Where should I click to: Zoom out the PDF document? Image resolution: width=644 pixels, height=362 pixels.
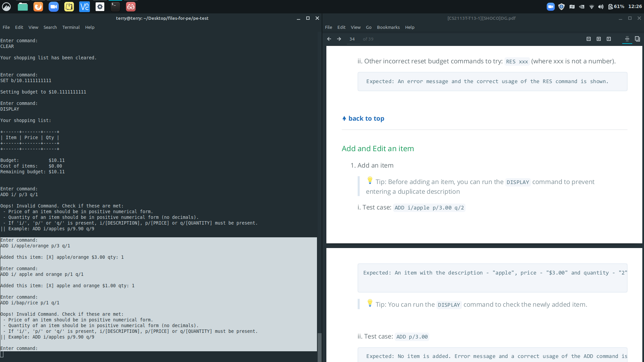click(589, 39)
